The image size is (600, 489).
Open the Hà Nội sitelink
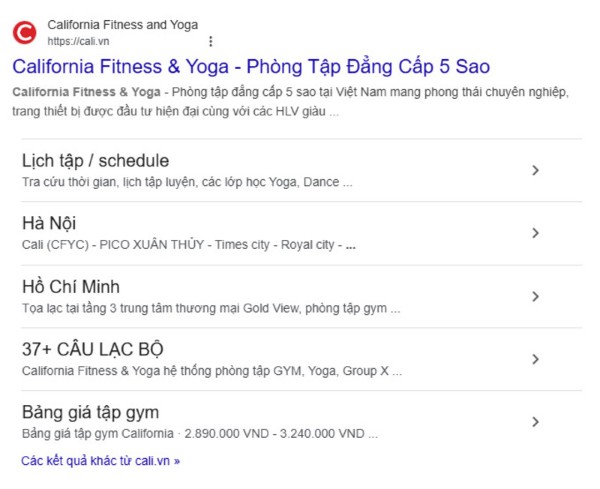49,223
